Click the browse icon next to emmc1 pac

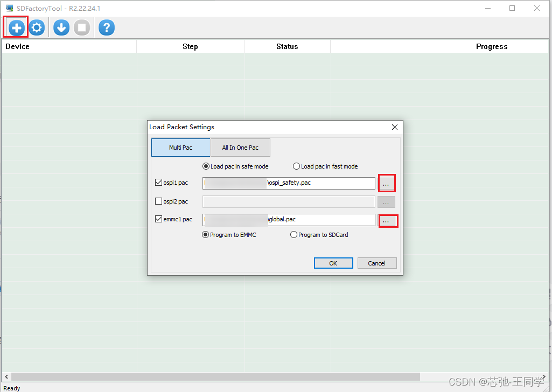388,220
